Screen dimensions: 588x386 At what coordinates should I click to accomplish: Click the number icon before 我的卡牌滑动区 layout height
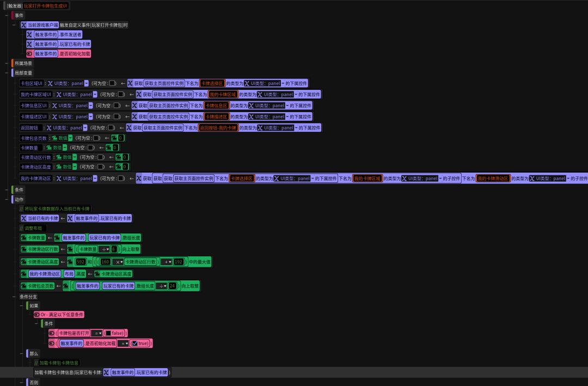pyautogui.click(x=23, y=274)
